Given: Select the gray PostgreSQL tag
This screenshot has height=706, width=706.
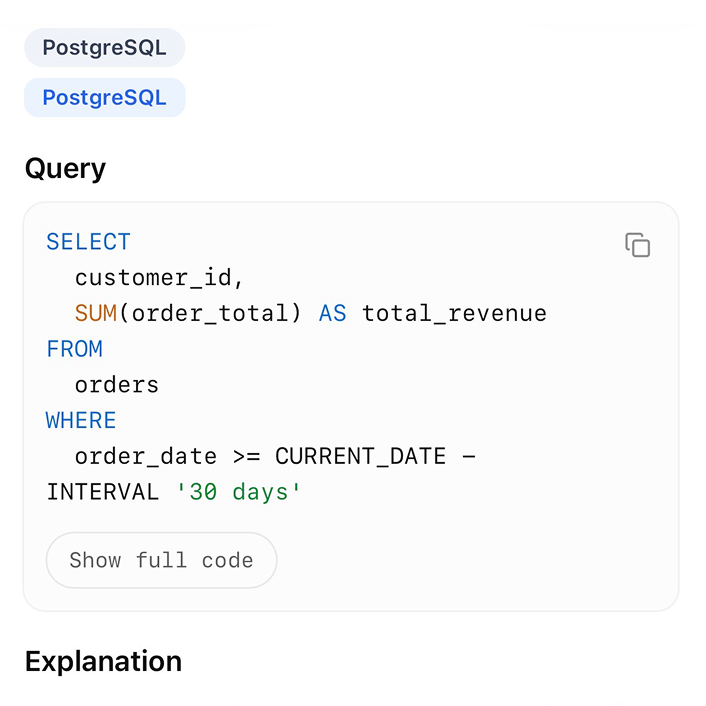Looking at the screenshot, I should (104, 48).
